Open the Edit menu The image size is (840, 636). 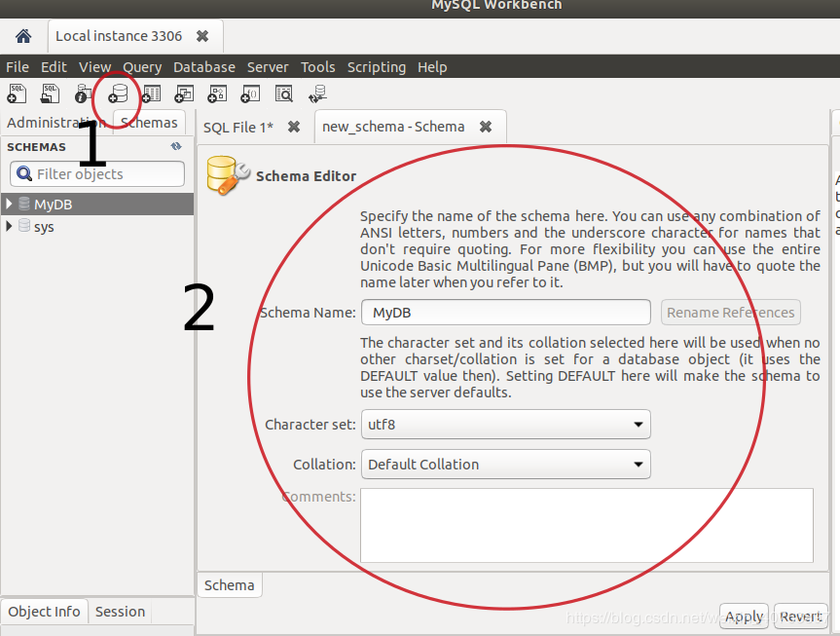pyautogui.click(x=54, y=67)
